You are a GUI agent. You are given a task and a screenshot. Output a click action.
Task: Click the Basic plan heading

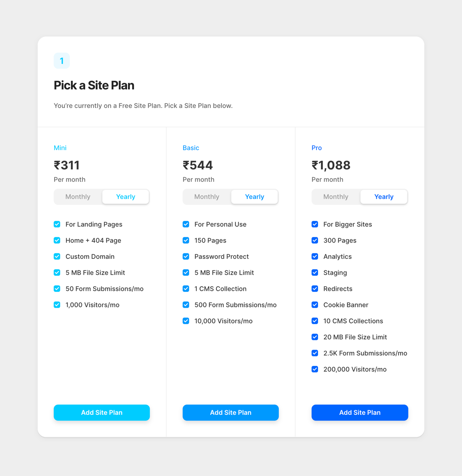tap(191, 147)
